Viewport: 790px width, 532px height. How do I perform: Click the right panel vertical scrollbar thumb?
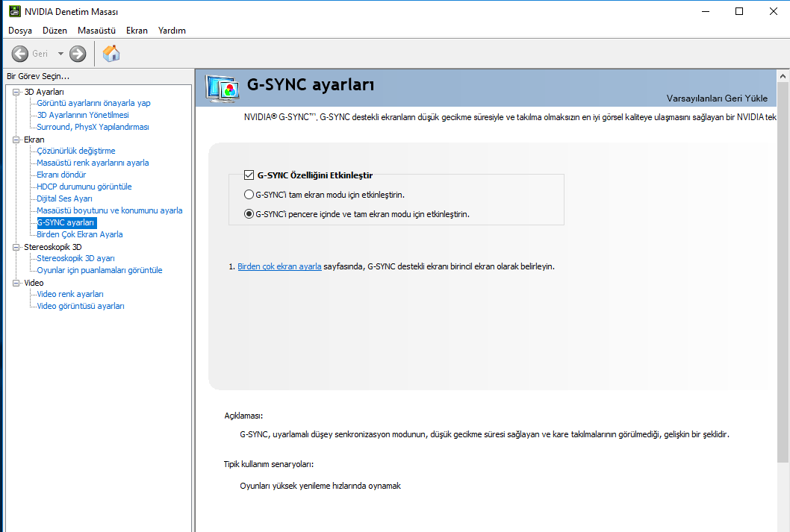(783, 272)
